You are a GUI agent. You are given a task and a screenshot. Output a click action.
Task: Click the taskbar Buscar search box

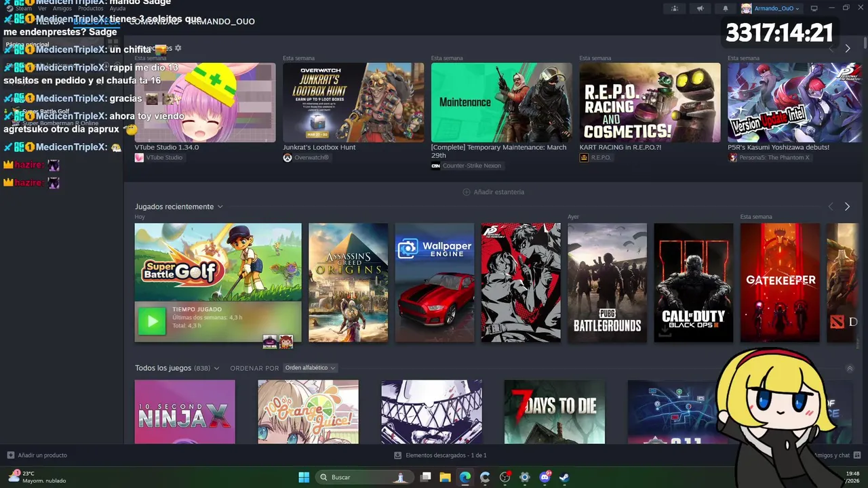(364, 477)
